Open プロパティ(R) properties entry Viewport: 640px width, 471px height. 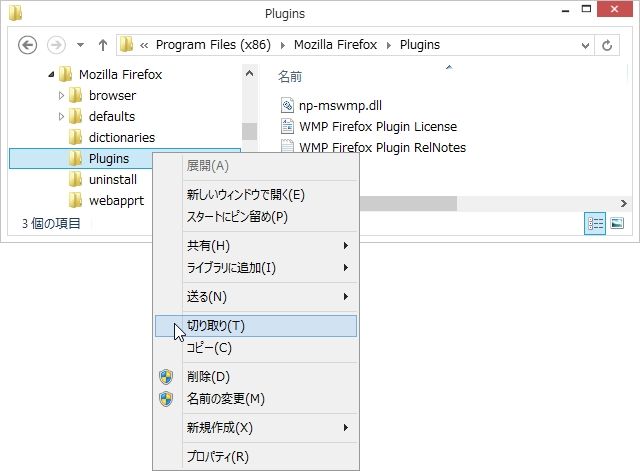pyautogui.click(x=256, y=457)
